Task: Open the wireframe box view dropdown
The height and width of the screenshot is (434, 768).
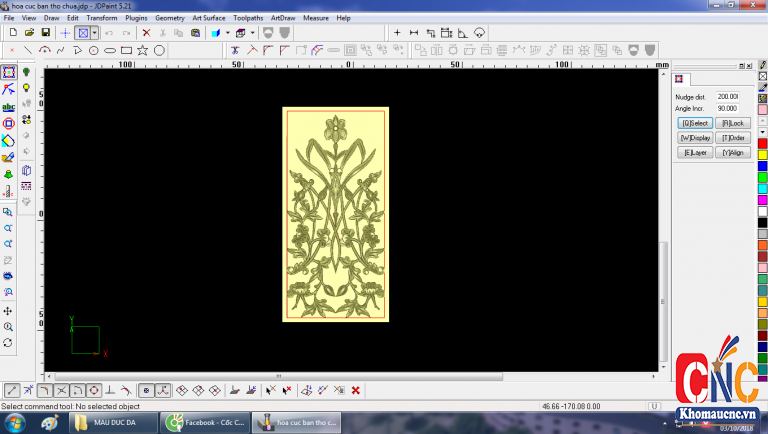Action: [250, 33]
